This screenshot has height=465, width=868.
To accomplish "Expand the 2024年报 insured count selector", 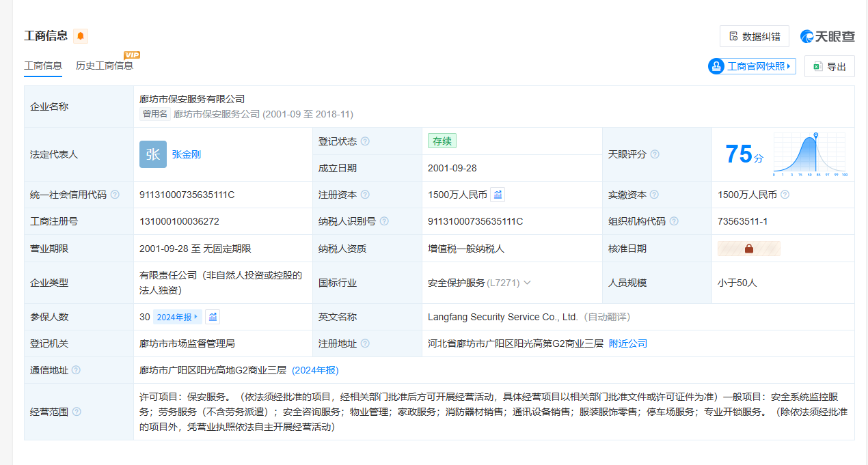I will pos(177,317).
